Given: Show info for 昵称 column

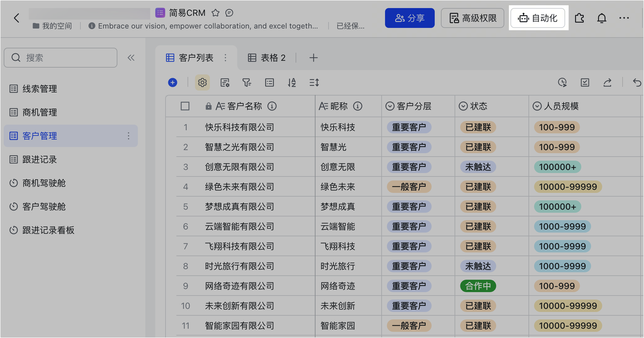Looking at the screenshot, I should (358, 106).
